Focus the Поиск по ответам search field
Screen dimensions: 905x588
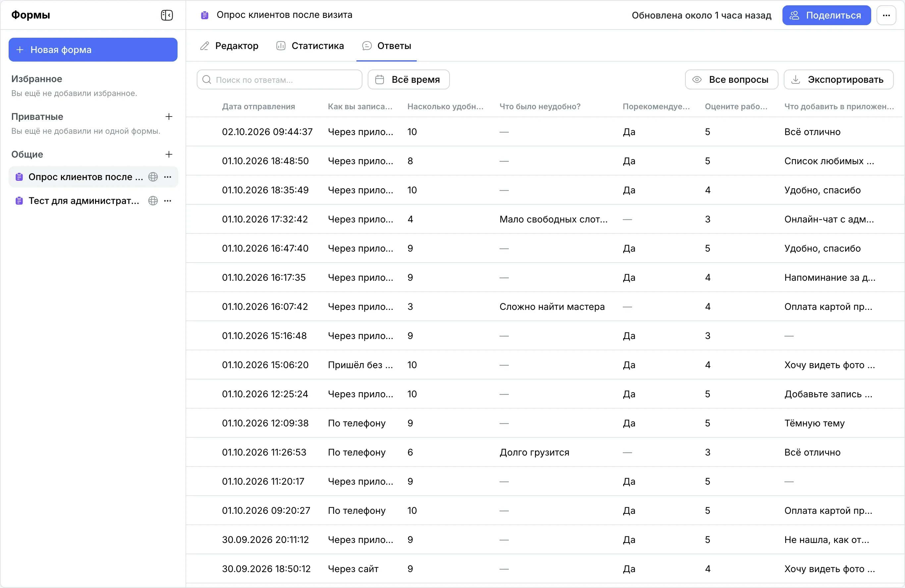pyautogui.click(x=279, y=79)
